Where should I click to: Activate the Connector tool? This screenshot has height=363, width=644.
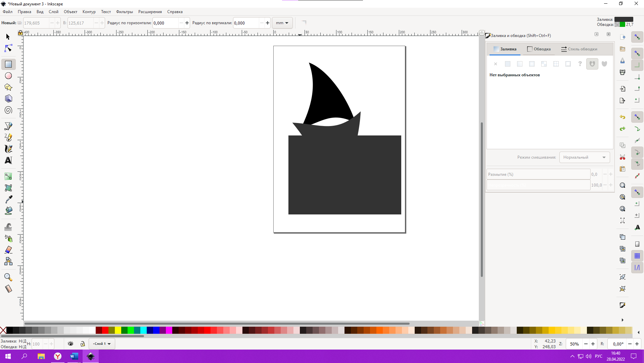(8, 261)
